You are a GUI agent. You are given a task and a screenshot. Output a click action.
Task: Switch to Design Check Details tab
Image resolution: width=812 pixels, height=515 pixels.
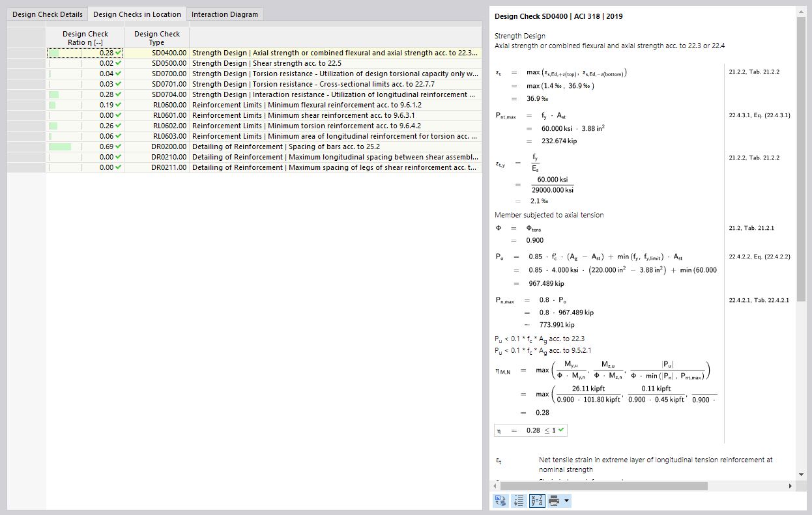point(48,14)
